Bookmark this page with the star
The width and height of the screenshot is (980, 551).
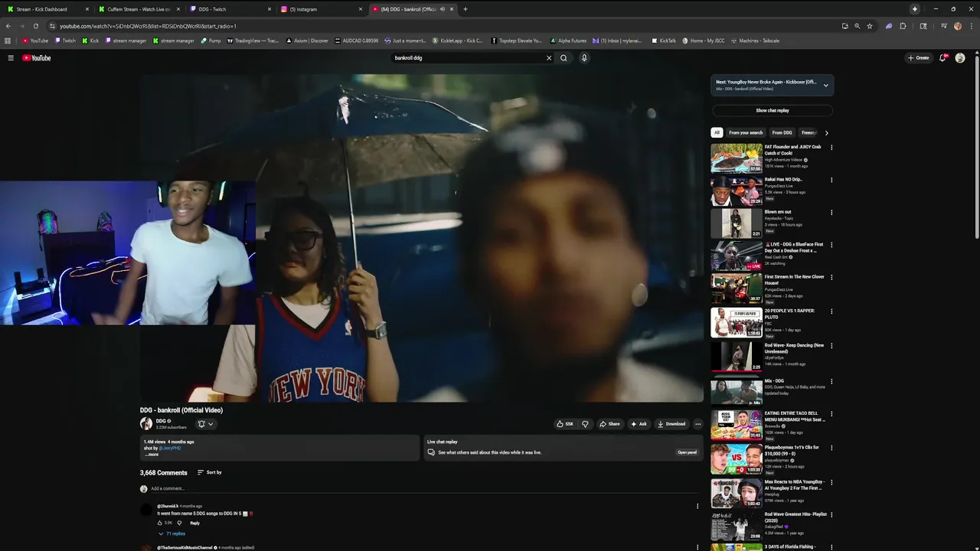click(x=870, y=26)
